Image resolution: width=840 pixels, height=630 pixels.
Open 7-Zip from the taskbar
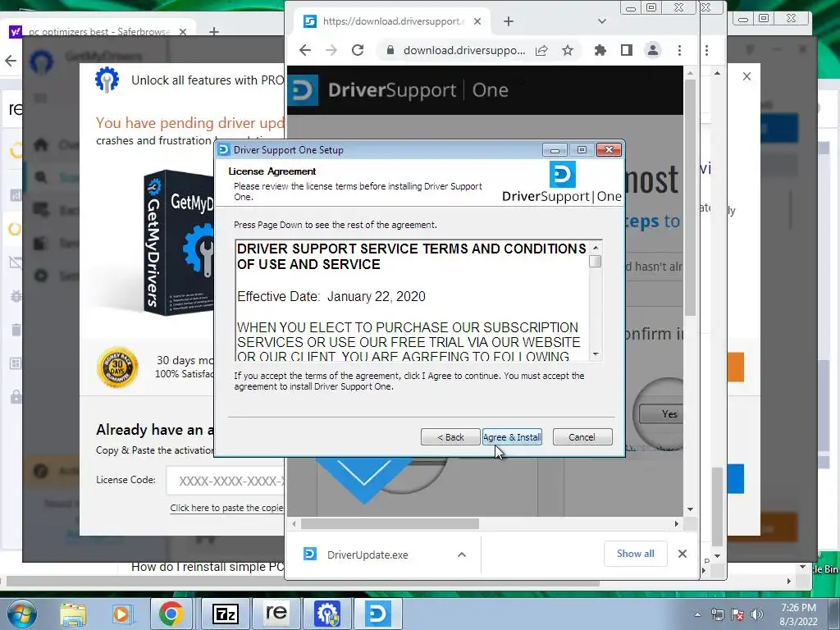coord(225,614)
